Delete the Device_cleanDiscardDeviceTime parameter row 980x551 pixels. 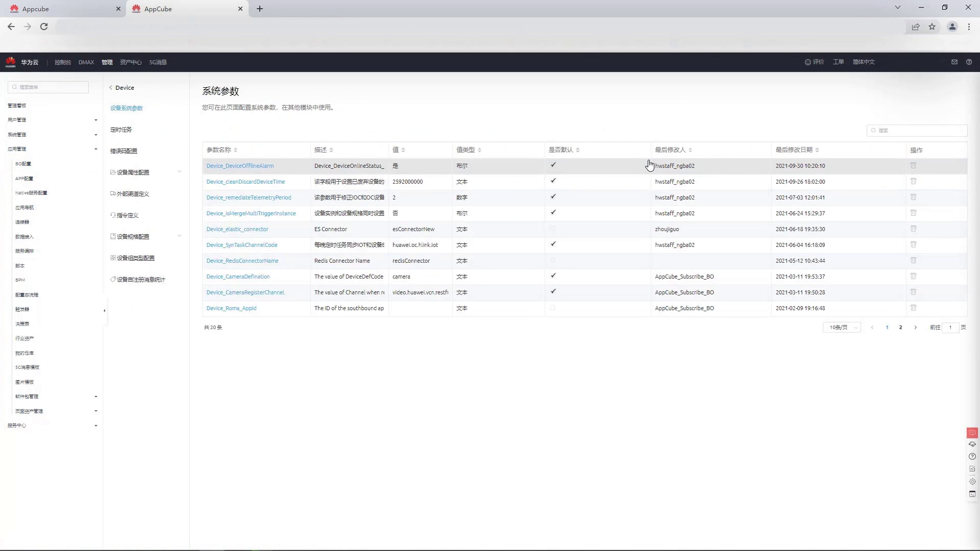click(914, 181)
